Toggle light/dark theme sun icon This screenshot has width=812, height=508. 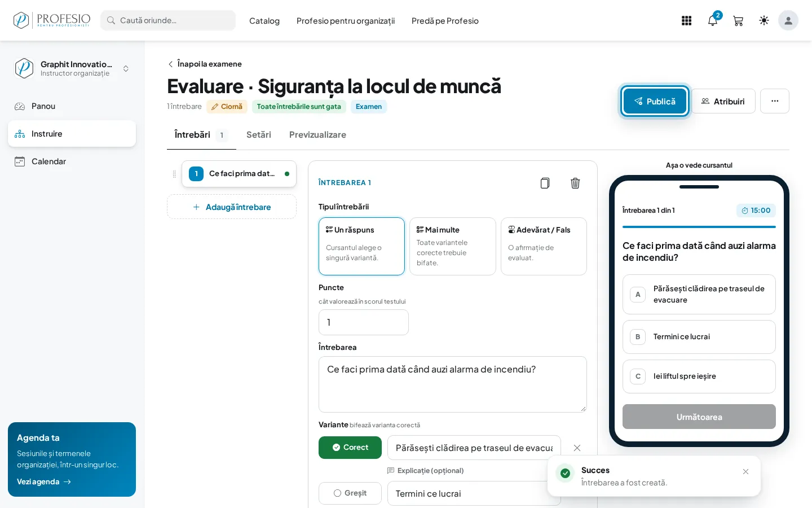point(764,21)
